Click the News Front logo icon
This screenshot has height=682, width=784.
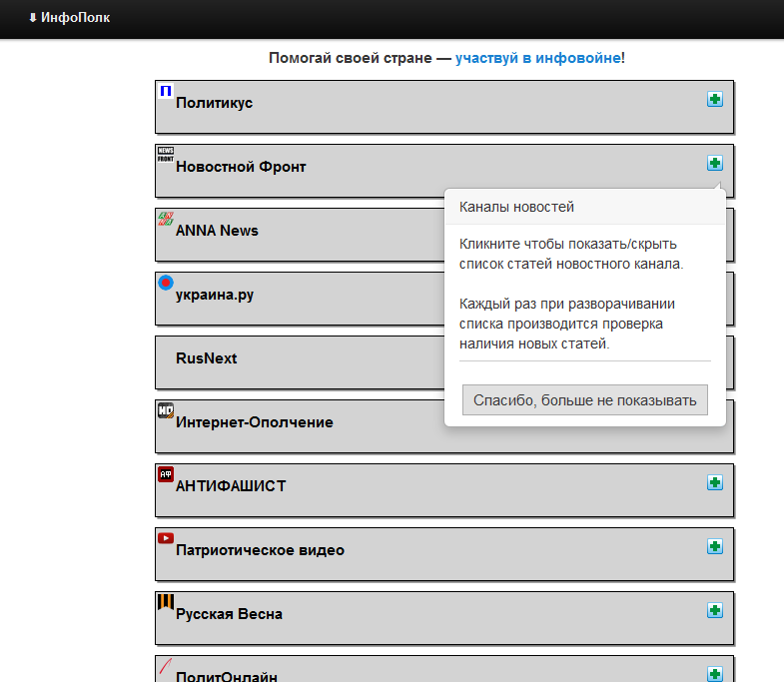pos(166,155)
